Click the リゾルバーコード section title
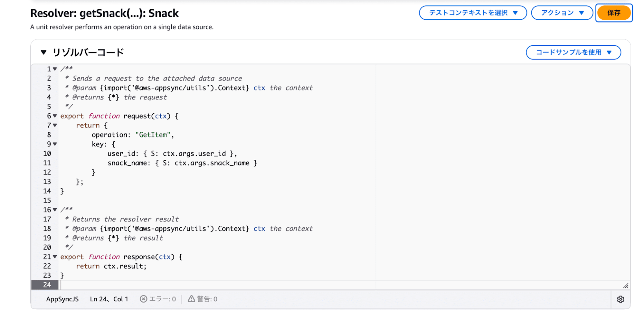This screenshot has height=319, width=644. 88,52
